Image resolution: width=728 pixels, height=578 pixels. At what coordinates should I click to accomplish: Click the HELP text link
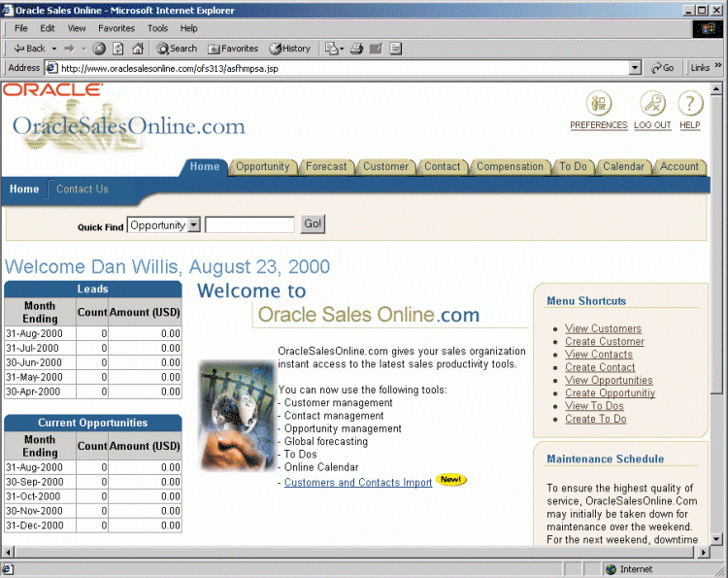[x=690, y=125]
